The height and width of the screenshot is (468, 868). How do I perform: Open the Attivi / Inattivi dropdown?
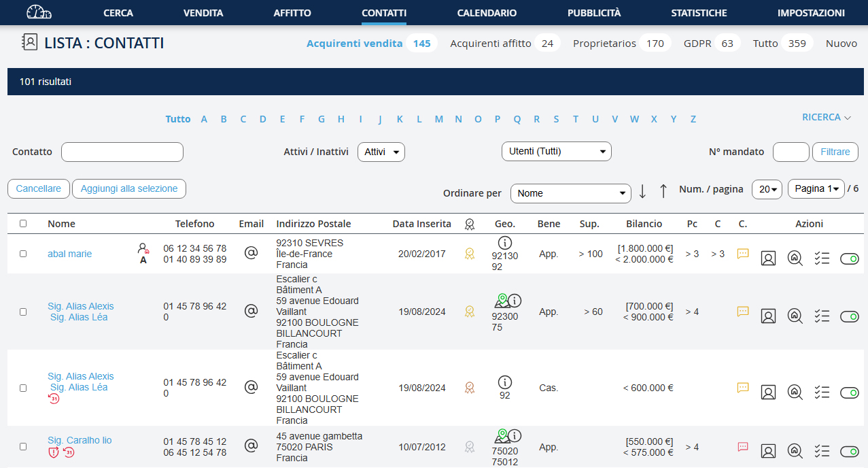pyautogui.click(x=381, y=152)
